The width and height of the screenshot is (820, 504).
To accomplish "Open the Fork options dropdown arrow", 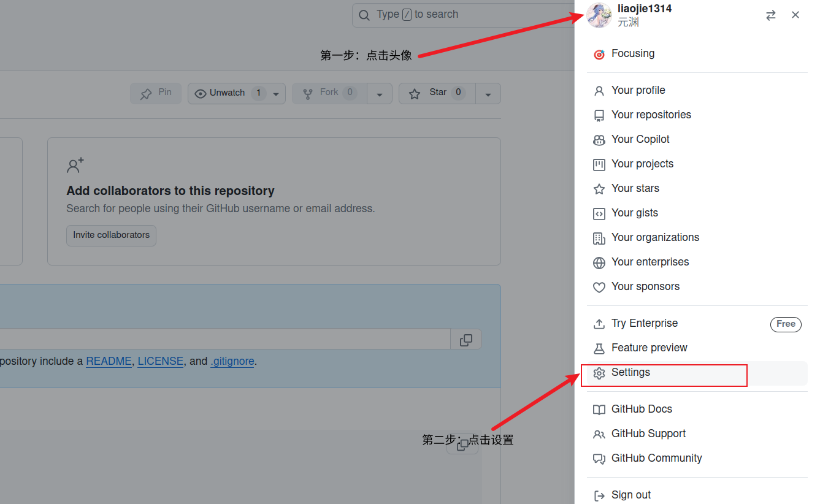I will (380, 94).
